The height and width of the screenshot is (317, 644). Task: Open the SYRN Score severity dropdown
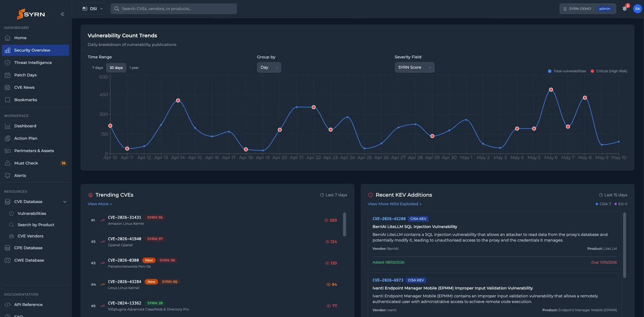[x=415, y=67]
